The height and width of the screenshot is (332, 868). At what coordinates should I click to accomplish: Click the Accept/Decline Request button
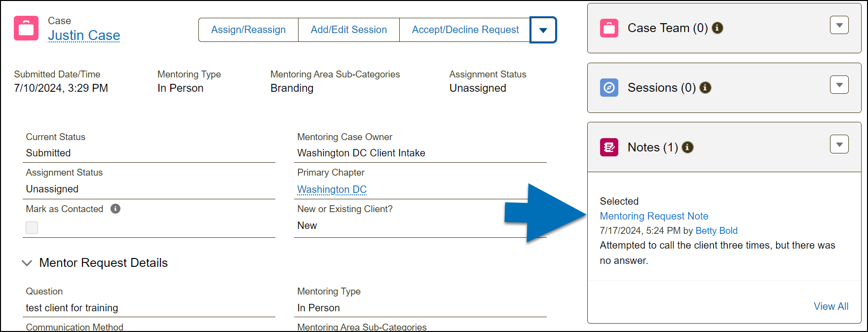click(465, 30)
